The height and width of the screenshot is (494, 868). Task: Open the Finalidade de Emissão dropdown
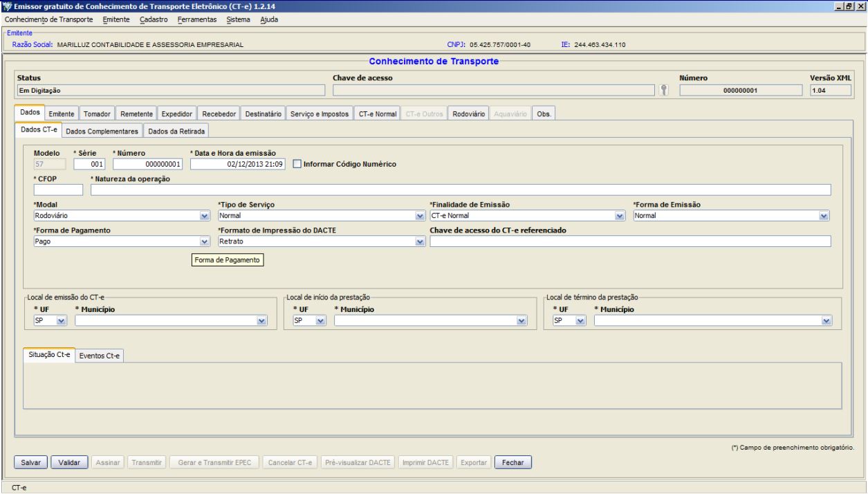[619, 216]
